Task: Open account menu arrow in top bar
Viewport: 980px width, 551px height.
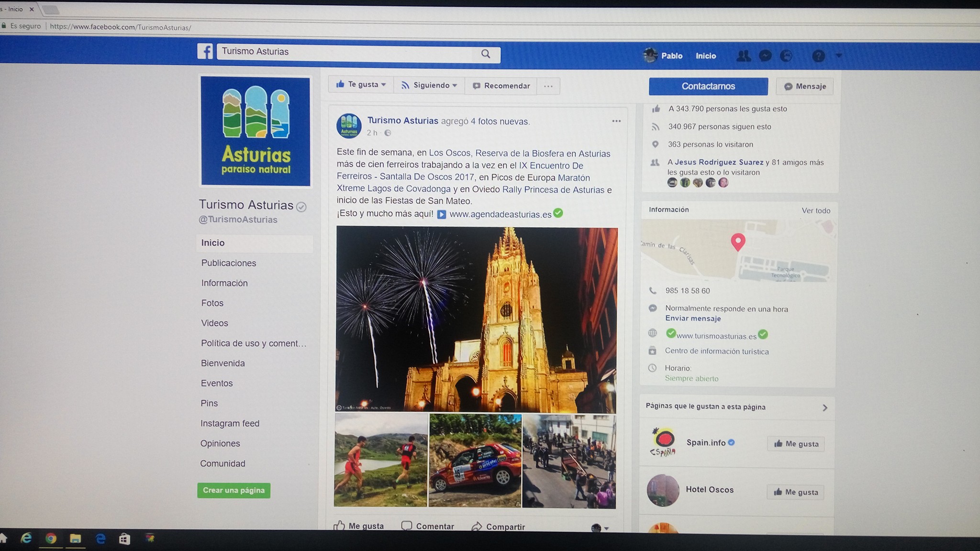Action: point(838,55)
